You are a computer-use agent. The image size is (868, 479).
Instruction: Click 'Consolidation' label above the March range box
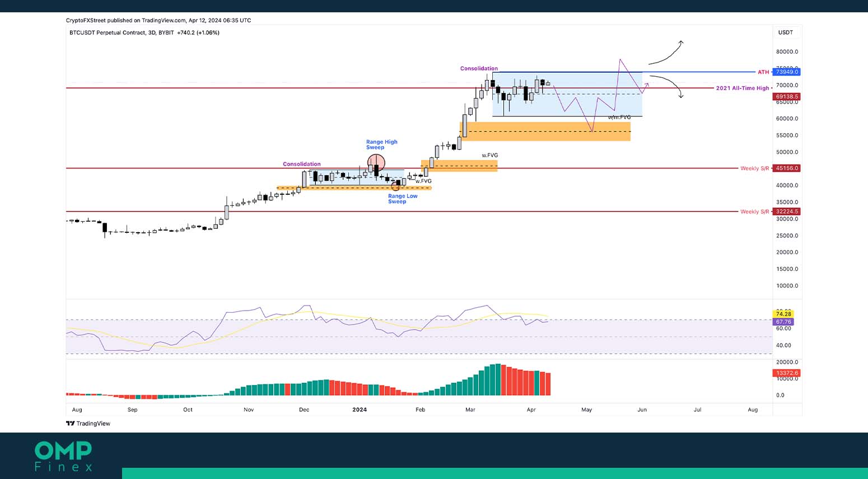coord(479,68)
